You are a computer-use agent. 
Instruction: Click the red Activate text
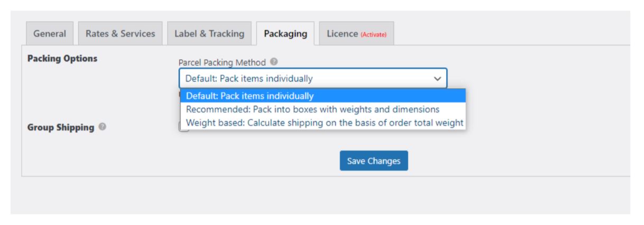pyautogui.click(x=374, y=35)
